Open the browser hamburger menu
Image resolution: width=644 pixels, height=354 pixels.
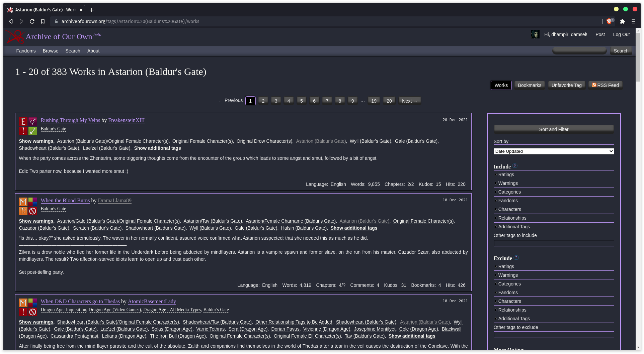tap(633, 21)
